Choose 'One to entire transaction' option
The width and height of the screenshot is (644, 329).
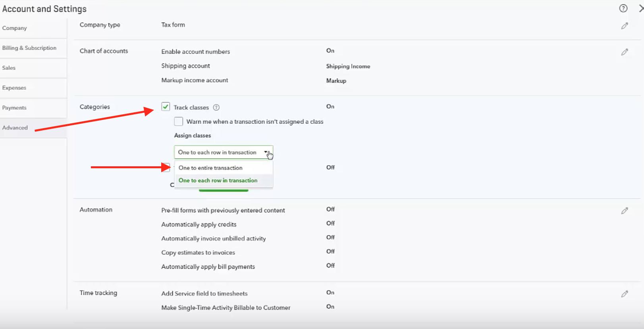point(210,168)
